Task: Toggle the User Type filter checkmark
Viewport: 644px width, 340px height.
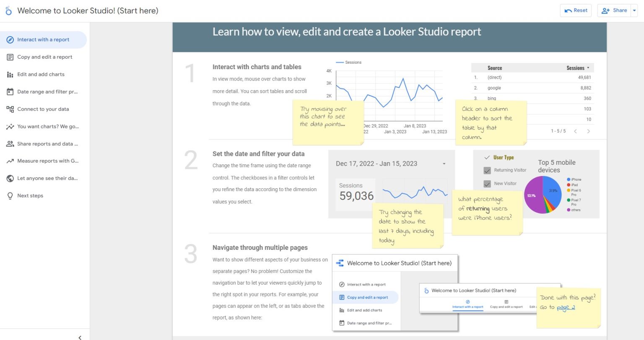Action: click(487, 157)
